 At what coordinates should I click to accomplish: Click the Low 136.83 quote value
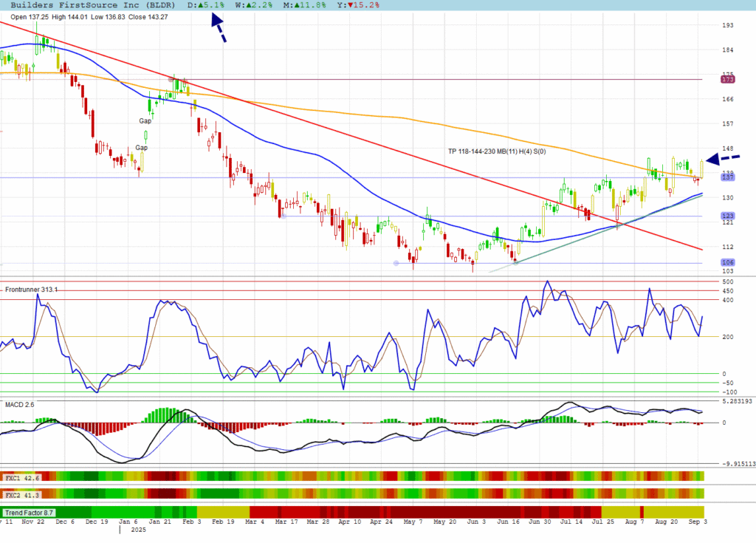[108, 17]
